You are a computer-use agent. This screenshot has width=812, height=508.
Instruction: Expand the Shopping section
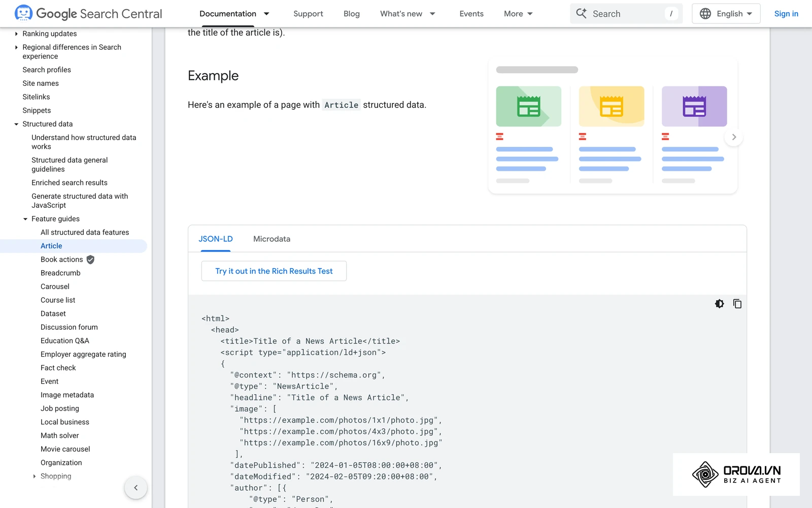[35, 477]
